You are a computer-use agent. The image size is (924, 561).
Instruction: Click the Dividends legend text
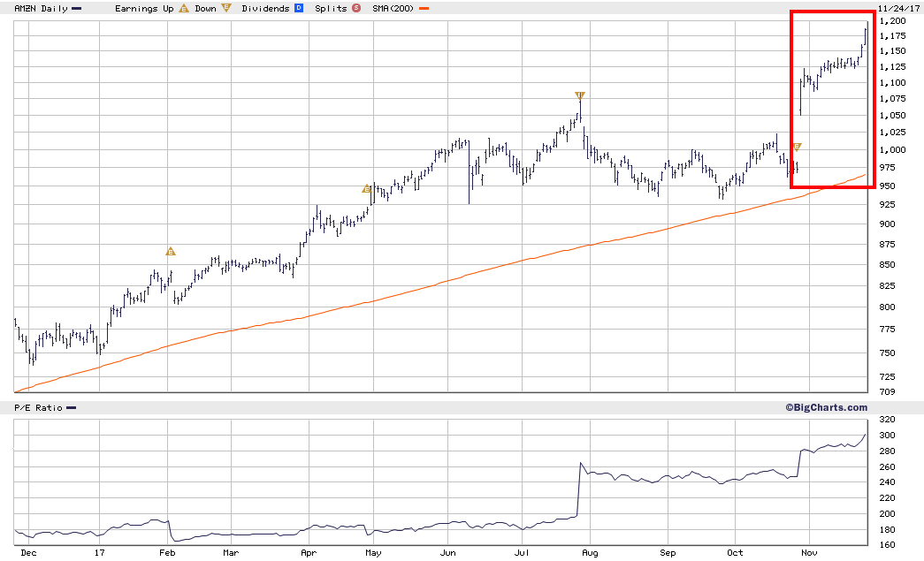(x=265, y=9)
